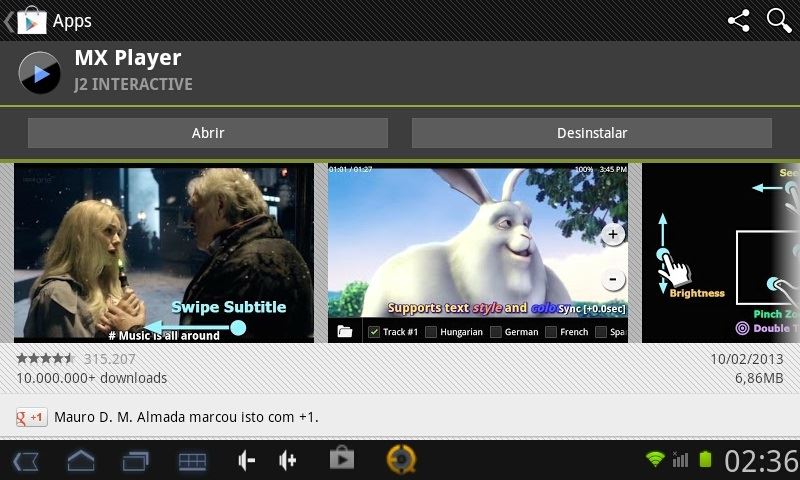Open the share icon
The width and height of the screenshot is (800, 480).
point(738,21)
